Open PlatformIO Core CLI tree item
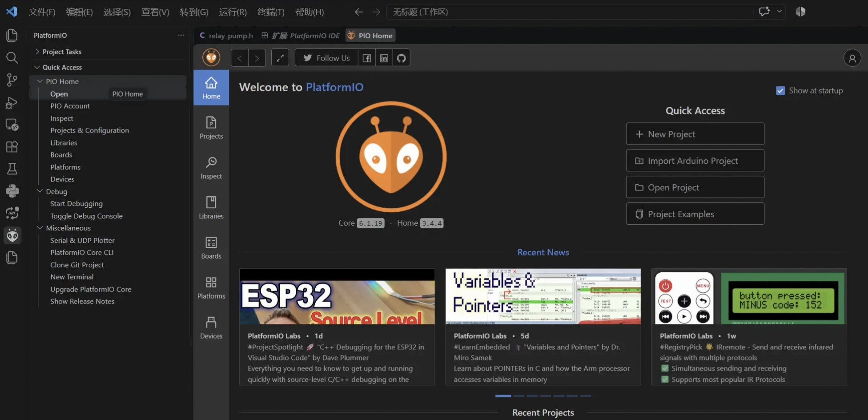The image size is (868, 420). (x=82, y=252)
